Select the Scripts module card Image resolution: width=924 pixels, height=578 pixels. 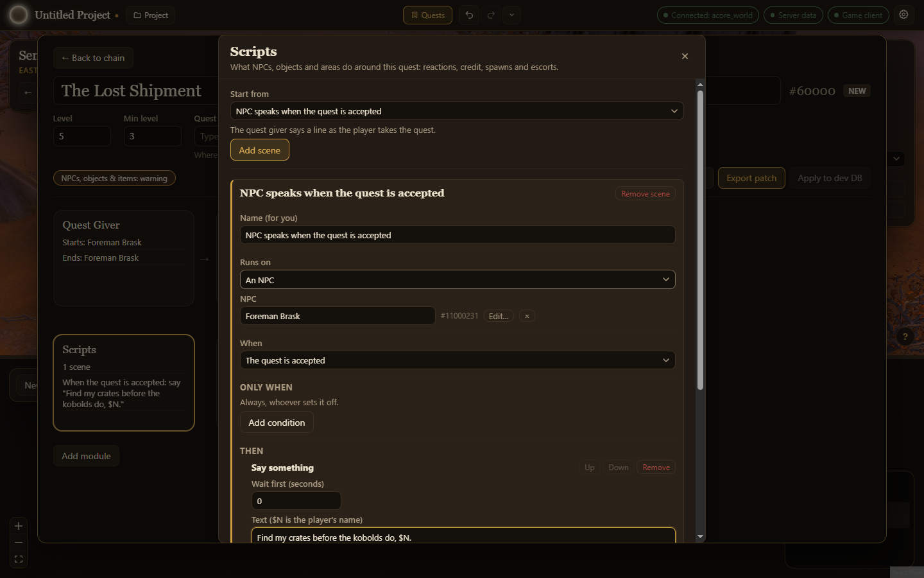pos(124,383)
